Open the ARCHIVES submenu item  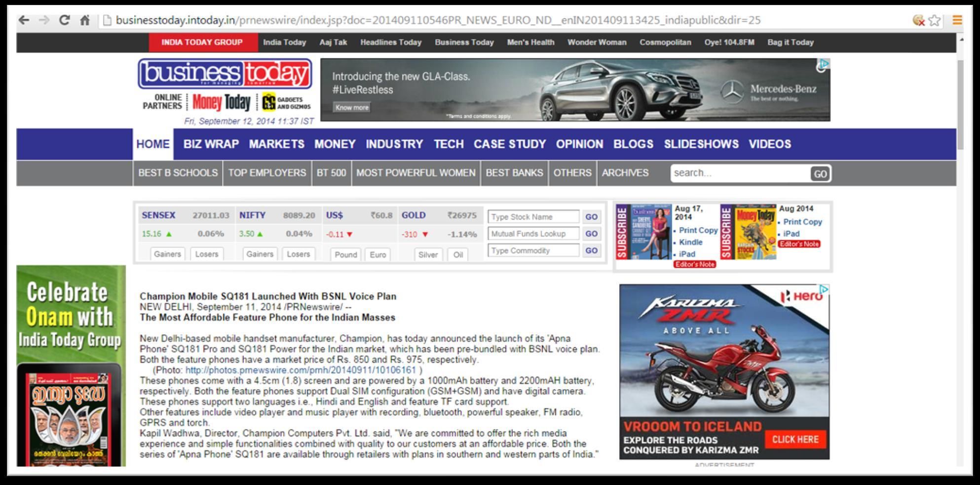coord(625,173)
